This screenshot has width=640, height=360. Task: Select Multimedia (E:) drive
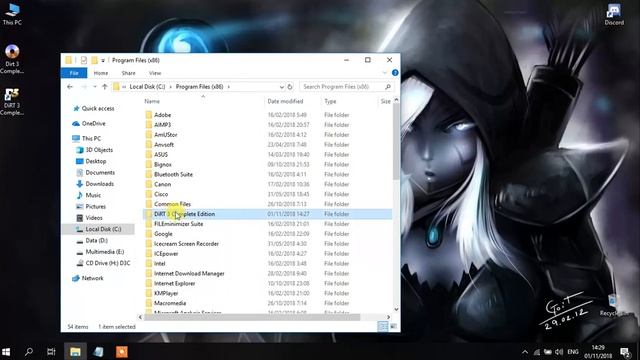pyautogui.click(x=104, y=252)
